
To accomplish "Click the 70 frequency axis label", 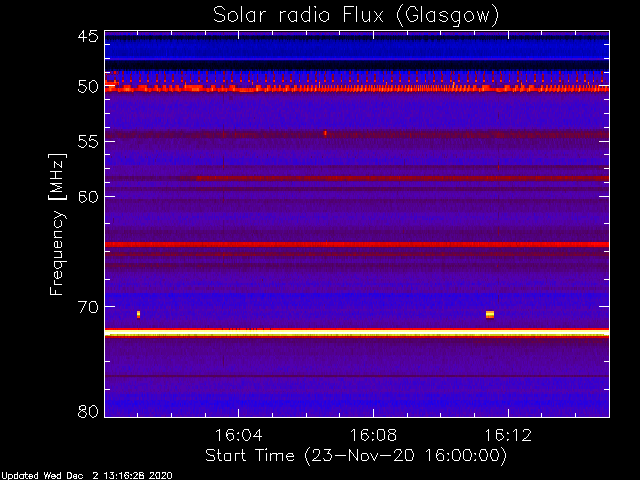I will pos(88,307).
